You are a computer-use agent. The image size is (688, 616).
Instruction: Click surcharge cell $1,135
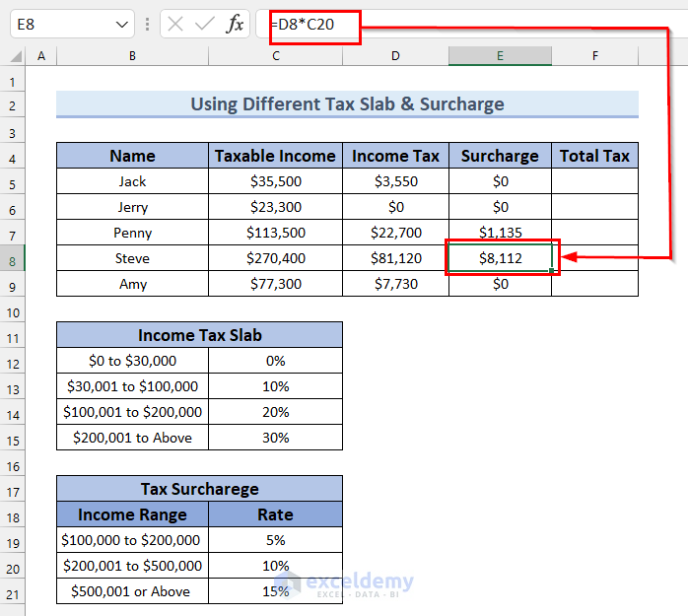pos(500,232)
